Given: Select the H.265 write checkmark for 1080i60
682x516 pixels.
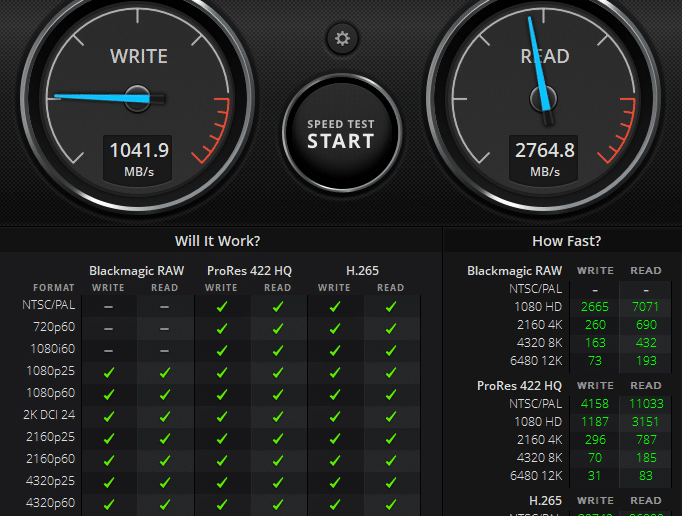Looking at the screenshot, I should (334, 350).
